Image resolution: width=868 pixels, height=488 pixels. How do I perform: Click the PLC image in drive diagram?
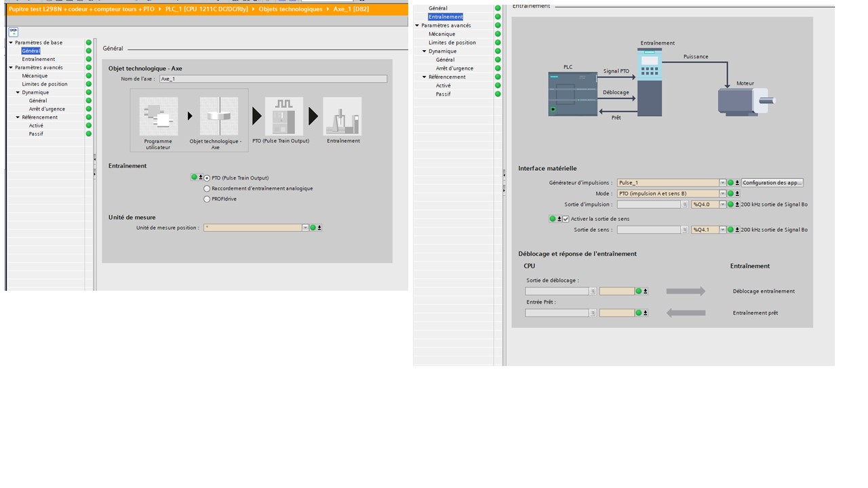point(572,94)
